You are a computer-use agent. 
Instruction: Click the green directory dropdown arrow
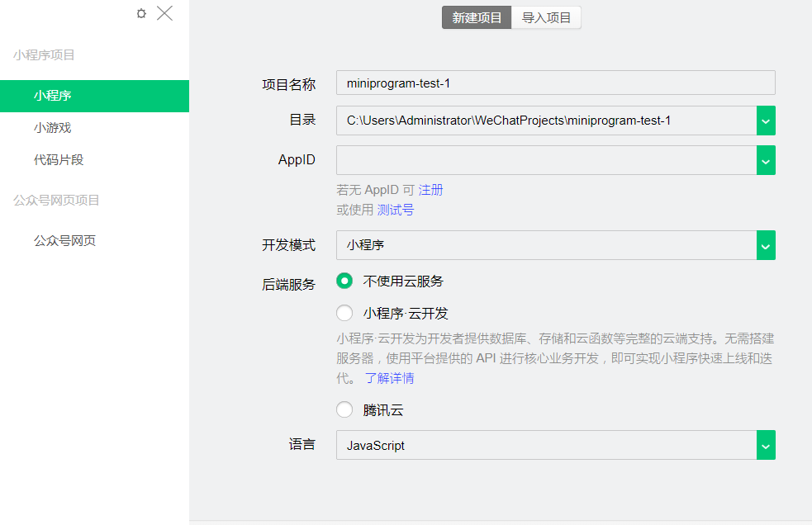point(765,121)
